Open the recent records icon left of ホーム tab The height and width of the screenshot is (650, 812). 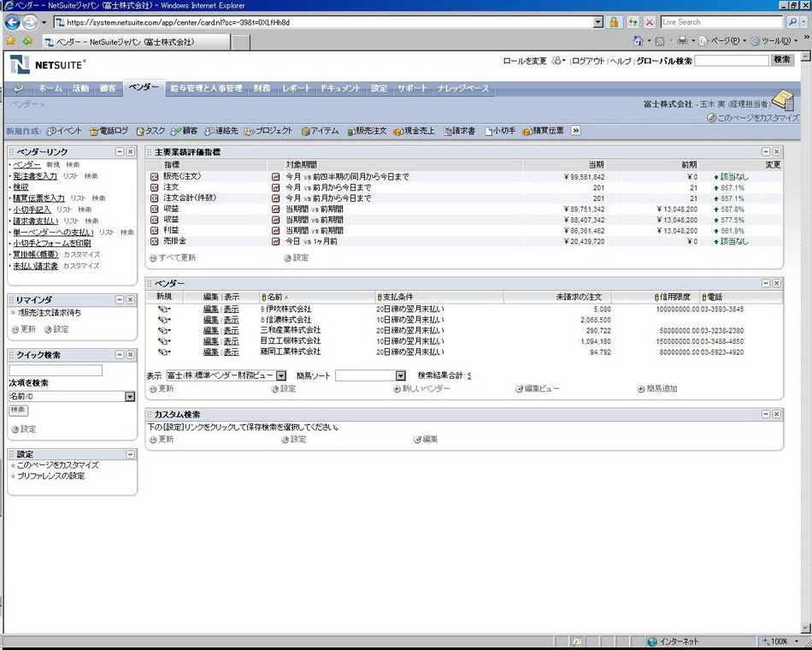click(19, 89)
